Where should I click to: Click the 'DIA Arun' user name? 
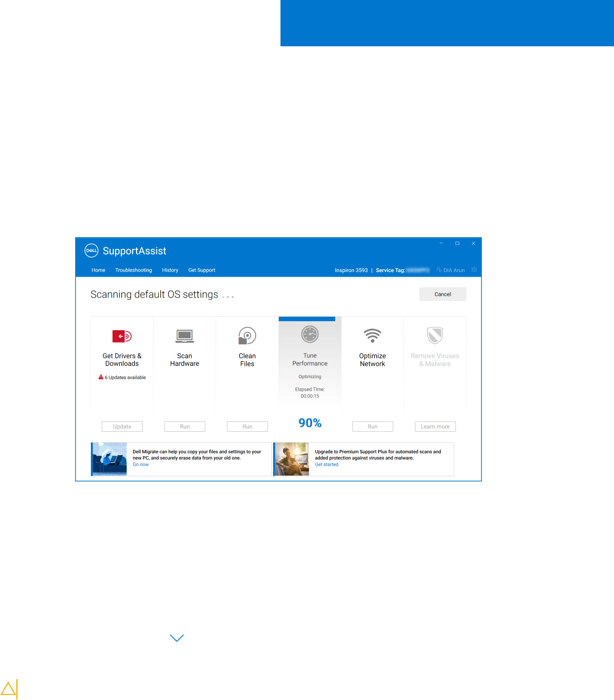[454, 270]
